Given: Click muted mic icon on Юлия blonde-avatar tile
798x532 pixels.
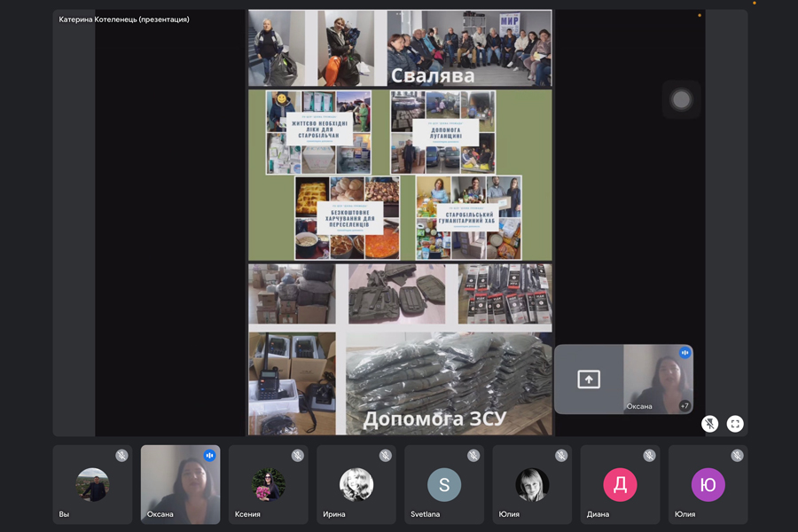Looking at the screenshot, I should [561, 455].
